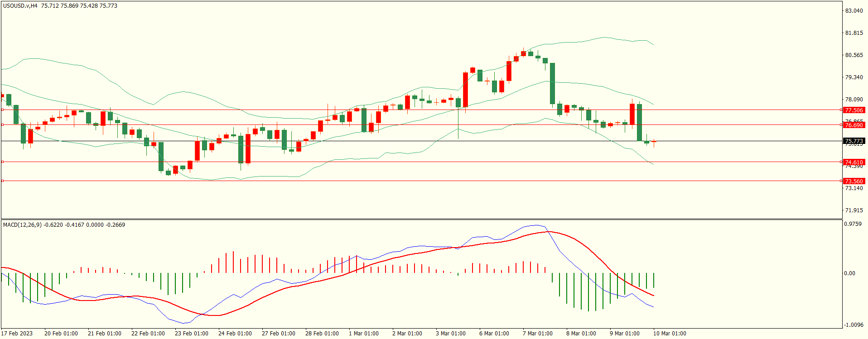
Task: Click the 10 Mar 01:00 time label
Action: pos(670,334)
